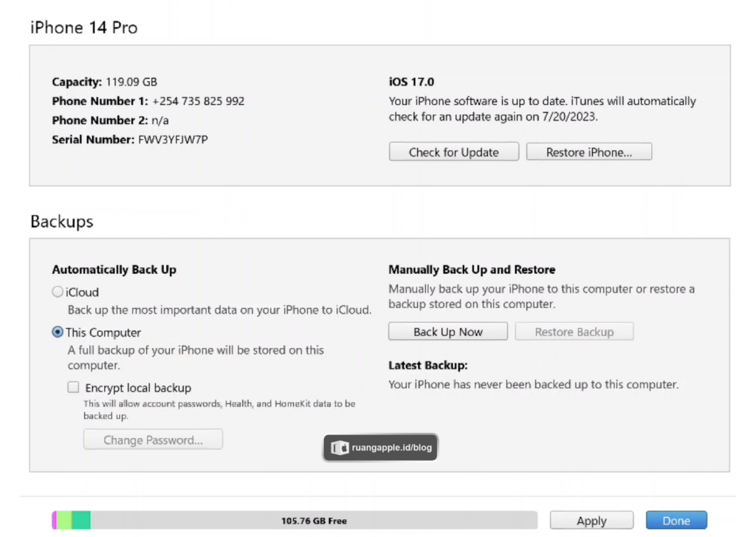The image size is (756, 537).
Task: Enable Encrypt local backup checkbox
Action: (x=73, y=387)
